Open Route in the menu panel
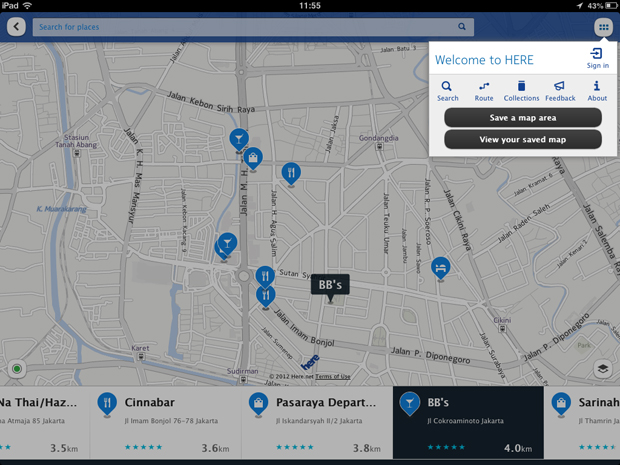 click(x=484, y=91)
